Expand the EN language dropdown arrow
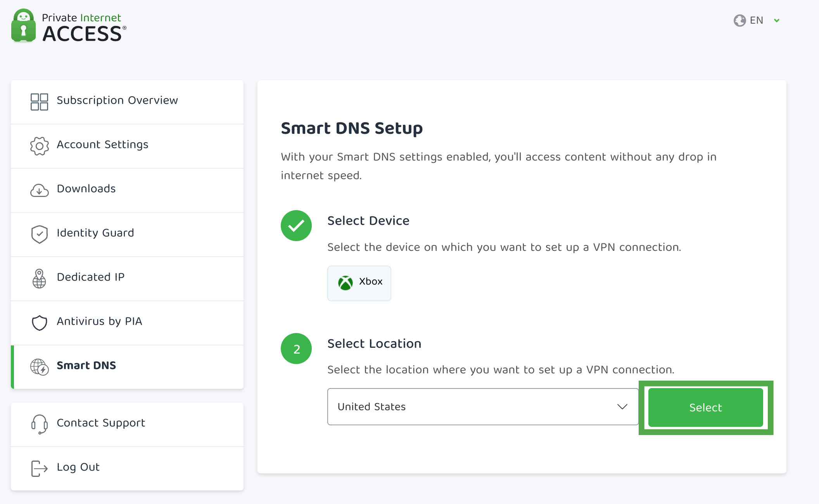The width and height of the screenshot is (819, 504). tap(777, 21)
